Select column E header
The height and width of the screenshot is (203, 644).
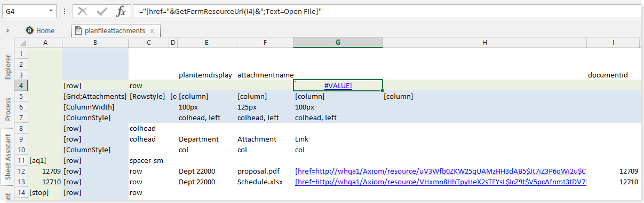(x=206, y=43)
